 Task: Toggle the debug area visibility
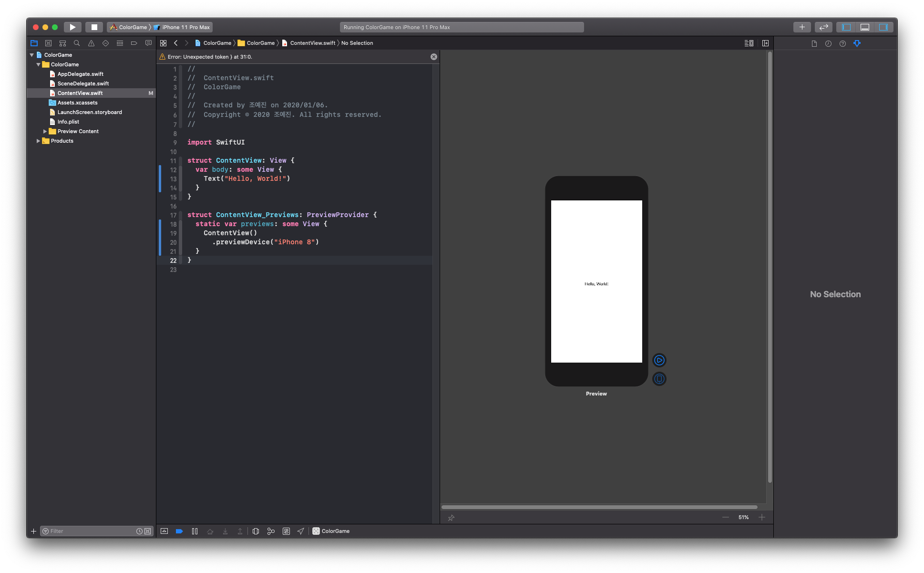pyautogui.click(x=864, y=27)
